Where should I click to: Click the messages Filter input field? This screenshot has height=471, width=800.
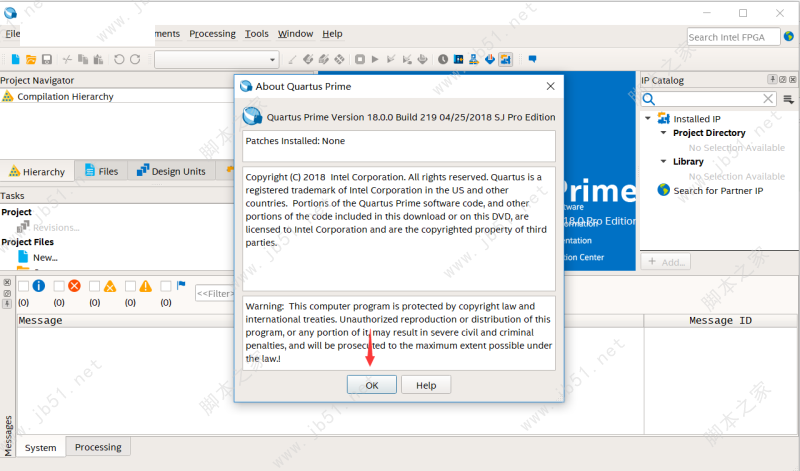click(215, 293)
